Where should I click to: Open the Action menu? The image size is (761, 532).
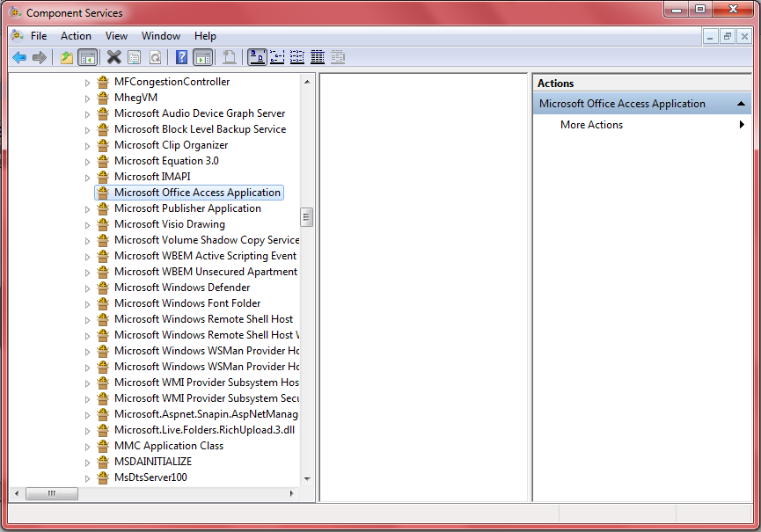76,36
